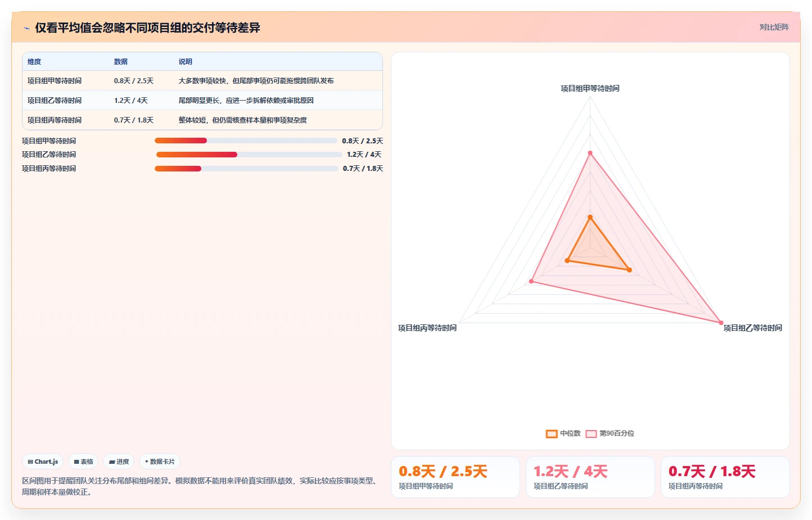
Task: Click the 对比矩阵 label in header
Action: [x=774, y=27]
